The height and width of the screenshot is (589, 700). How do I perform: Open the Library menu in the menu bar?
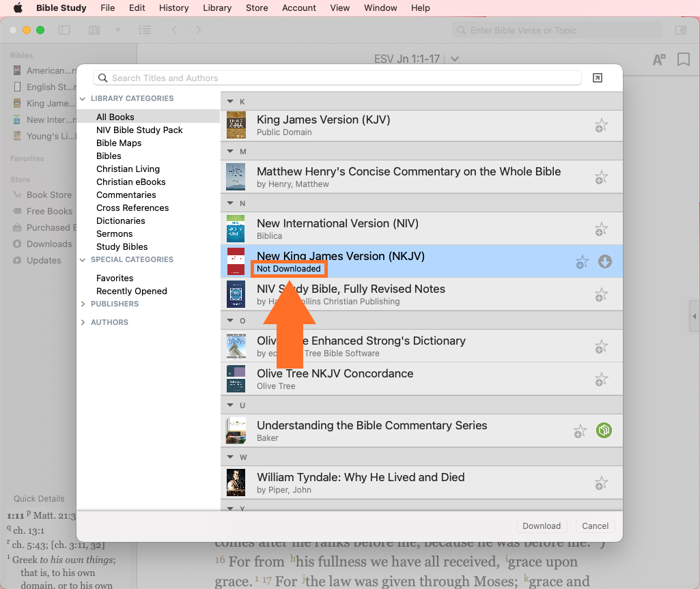pos(217,8)
